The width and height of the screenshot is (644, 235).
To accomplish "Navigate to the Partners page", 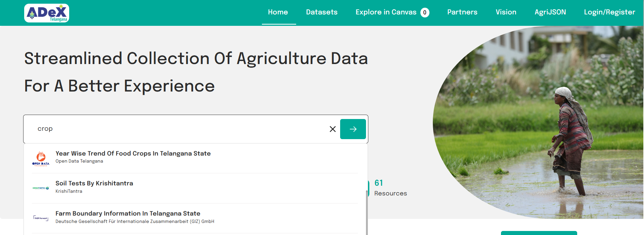I will coord(462,12).
